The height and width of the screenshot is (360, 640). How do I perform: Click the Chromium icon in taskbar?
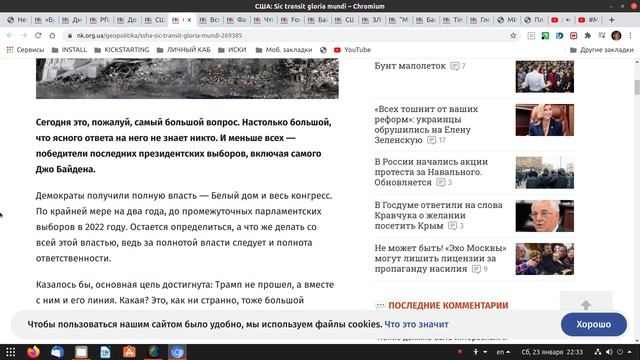[177, 352]
